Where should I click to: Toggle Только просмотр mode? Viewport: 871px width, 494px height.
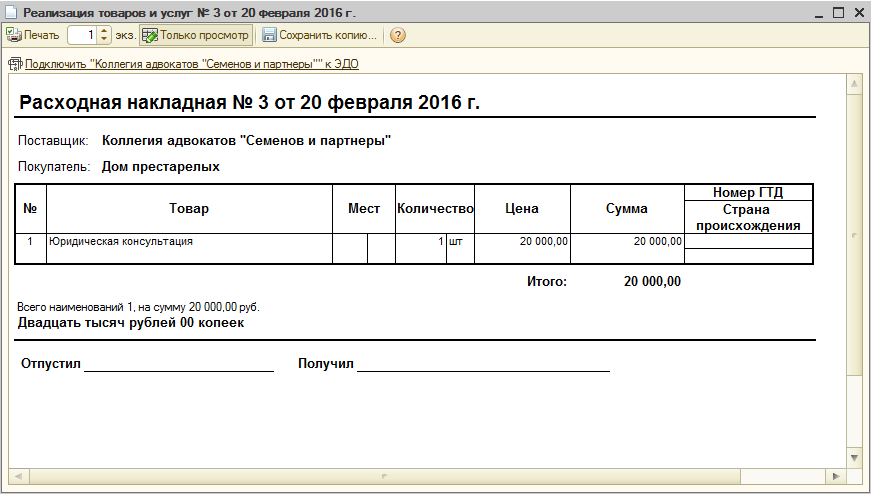(196, 35)
